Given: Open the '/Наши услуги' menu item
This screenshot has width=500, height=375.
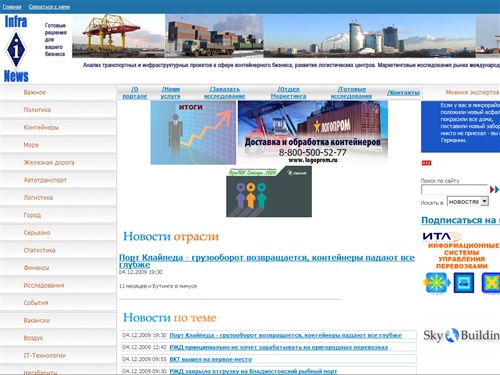Looking at the screenshot, I should (170, 93).
